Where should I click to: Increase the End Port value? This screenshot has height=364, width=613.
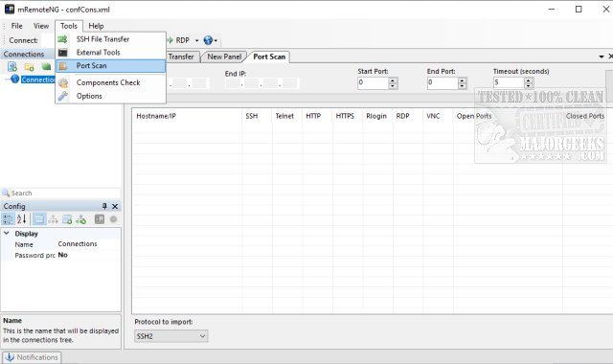463,80
